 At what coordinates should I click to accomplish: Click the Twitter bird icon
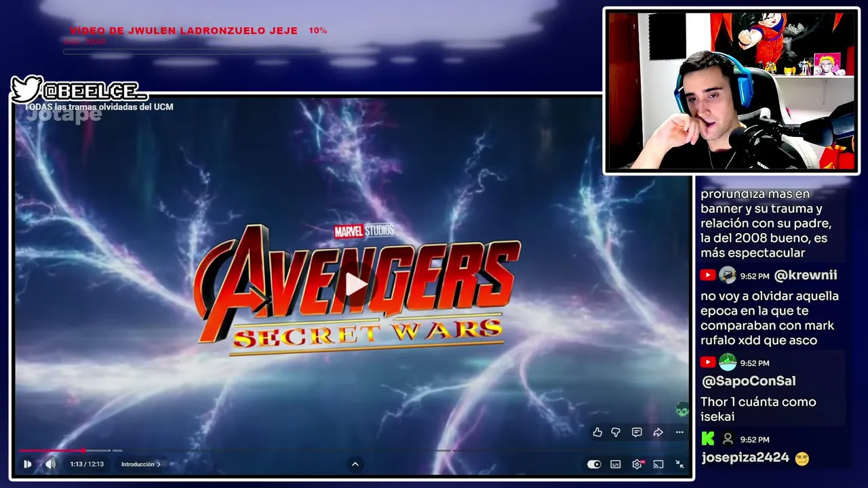26,89
